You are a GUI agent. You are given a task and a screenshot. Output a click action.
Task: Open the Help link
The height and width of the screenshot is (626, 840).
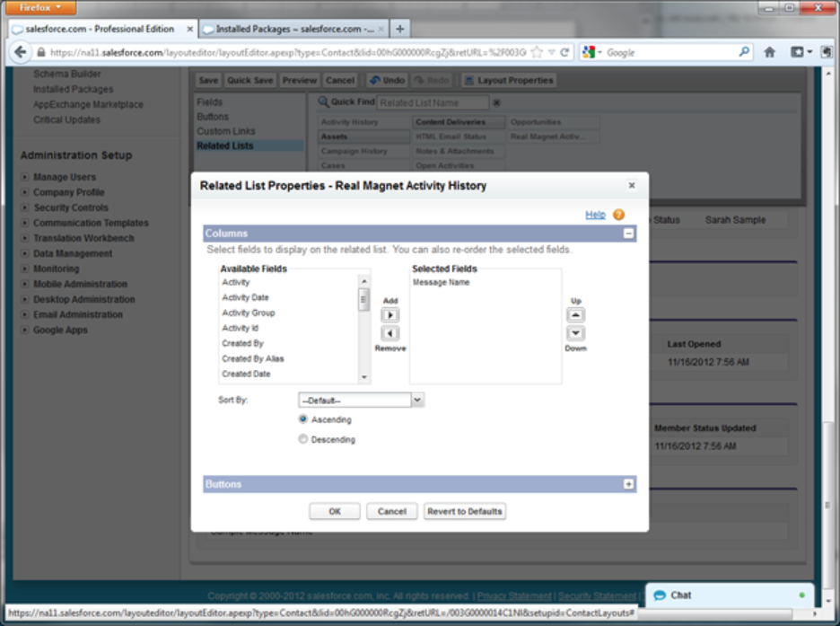point(595,215)
